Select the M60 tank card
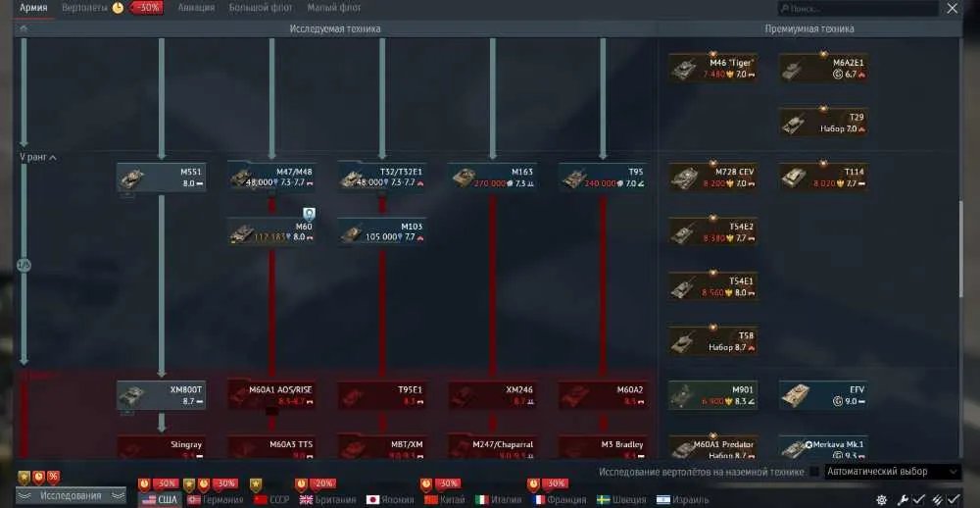This screenshot has width=980, height=508. 271,232
